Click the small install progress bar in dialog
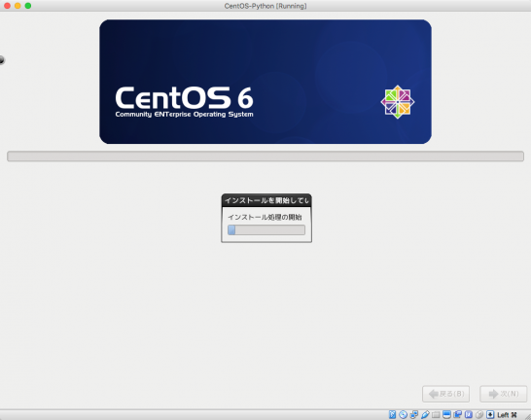 tap(266, 229)
